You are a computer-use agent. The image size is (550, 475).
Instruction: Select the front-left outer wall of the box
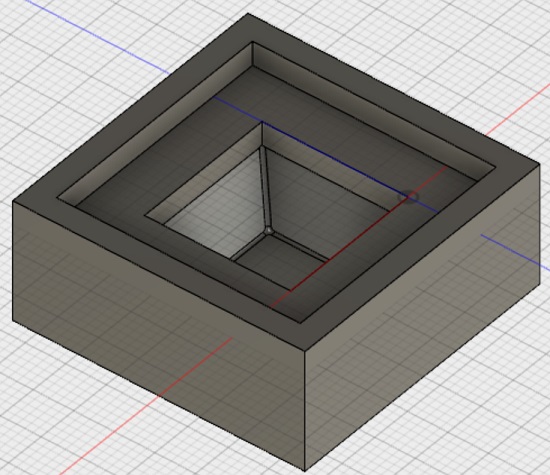pyautogui.click(x=158, y=337)
